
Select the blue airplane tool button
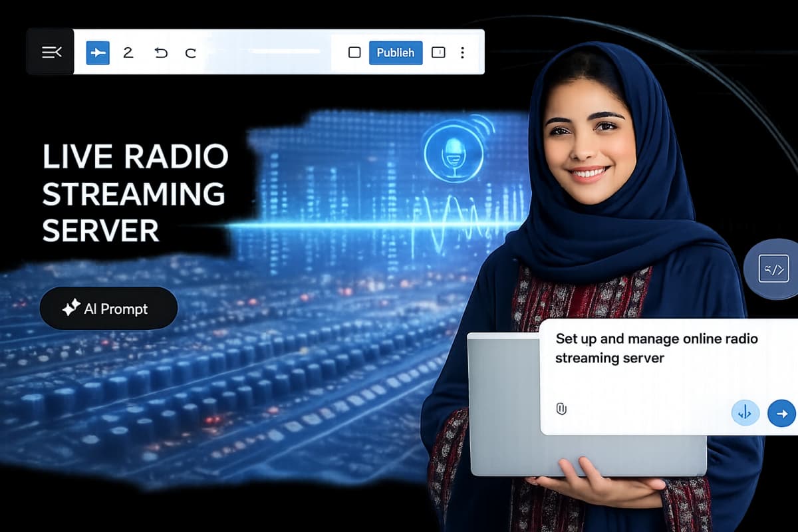[98, 53]
